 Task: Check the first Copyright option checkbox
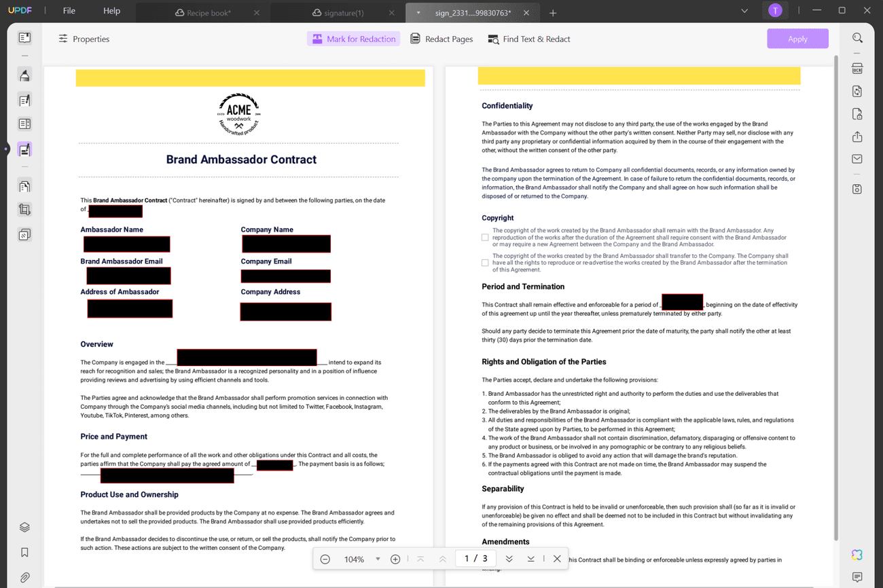485,237
